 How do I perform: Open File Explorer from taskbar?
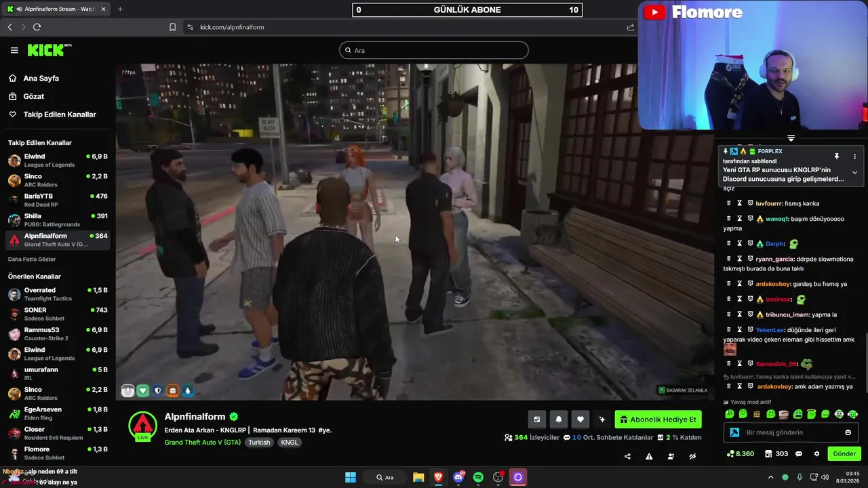(x=418, y=477)
